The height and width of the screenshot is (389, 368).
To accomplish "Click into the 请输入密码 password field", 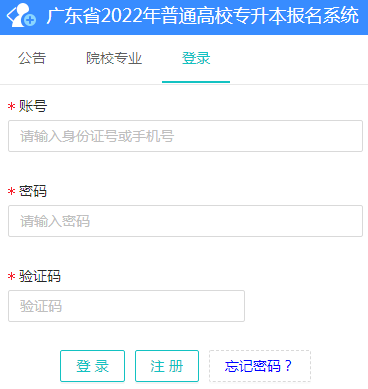I will 185,221.
